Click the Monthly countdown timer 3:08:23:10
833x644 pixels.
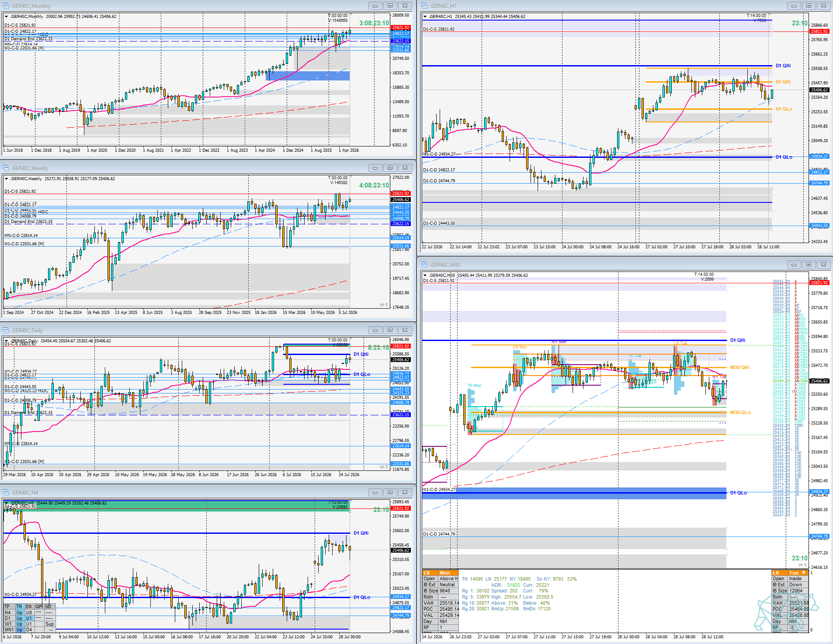pos(374,23)
